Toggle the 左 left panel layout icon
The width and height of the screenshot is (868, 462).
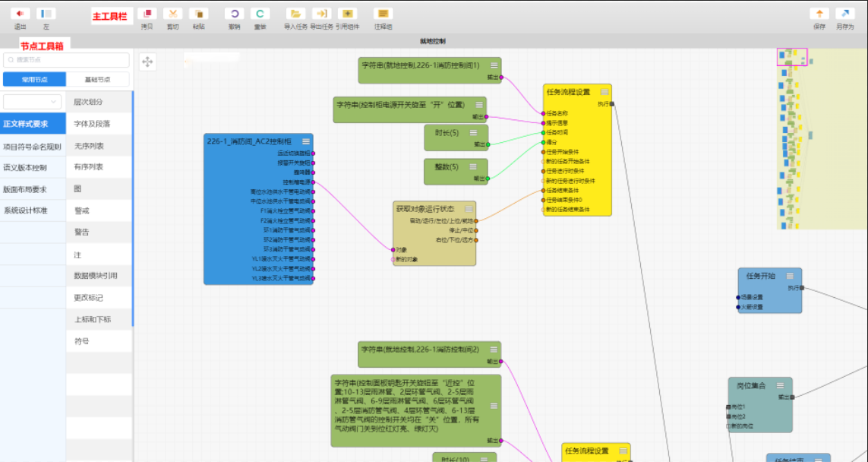coord(46,14)
